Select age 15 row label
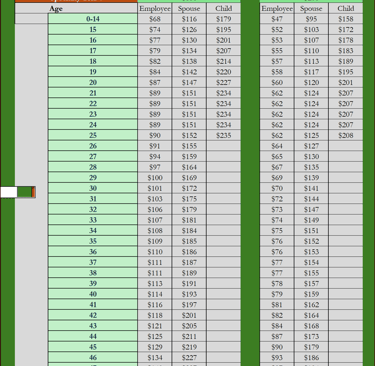The width and height of the screenshot is (375, 366). (x=93, y=30)
